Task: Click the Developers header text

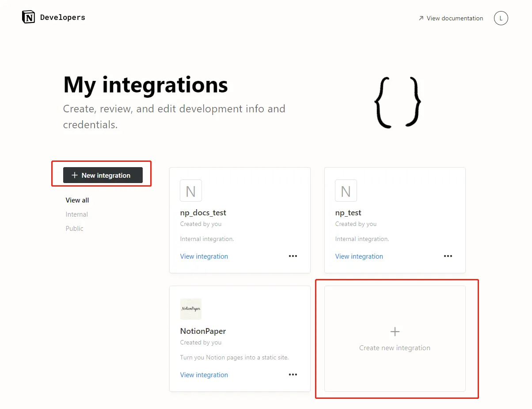Action: point(63,18)
